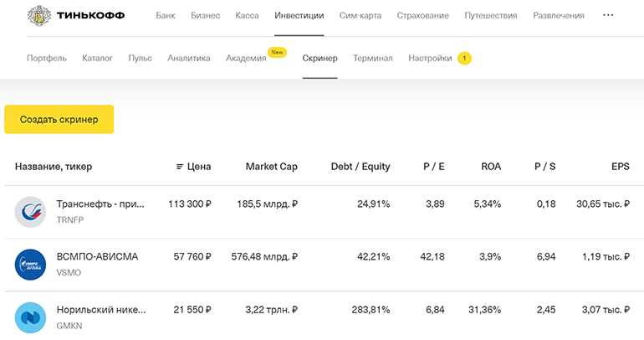Screen dimensions: 644x340
Task: Sort by the Цена column header
Action: [x=199, y=167]
